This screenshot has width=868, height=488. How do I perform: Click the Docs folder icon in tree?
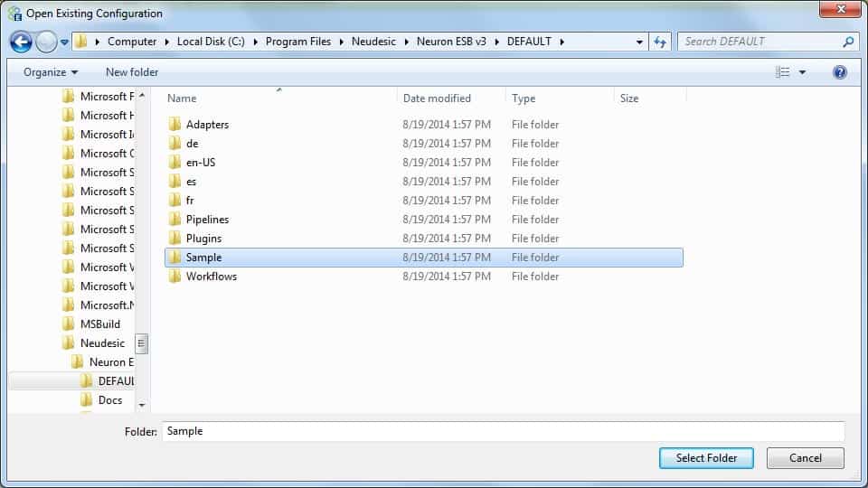tap(86, 399)
